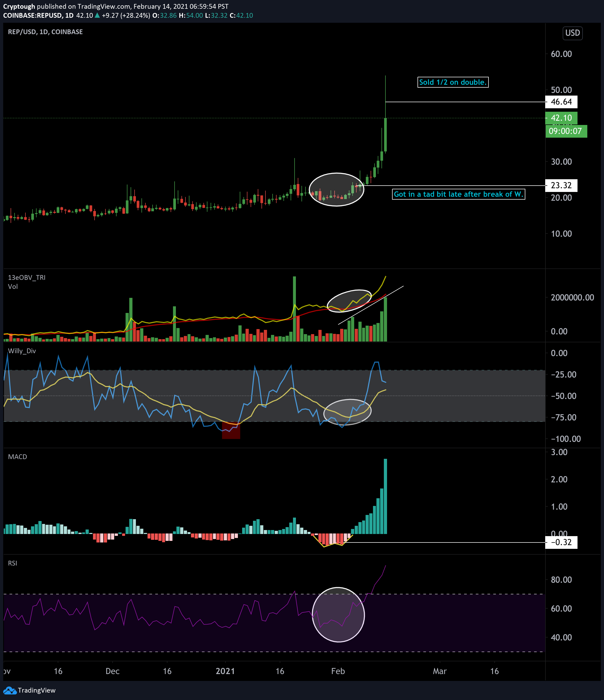Image resolution: width=604 pixels, height=700 pixels.
Task: Click the 2.00 MACD axis label
Action: (559, 479)
